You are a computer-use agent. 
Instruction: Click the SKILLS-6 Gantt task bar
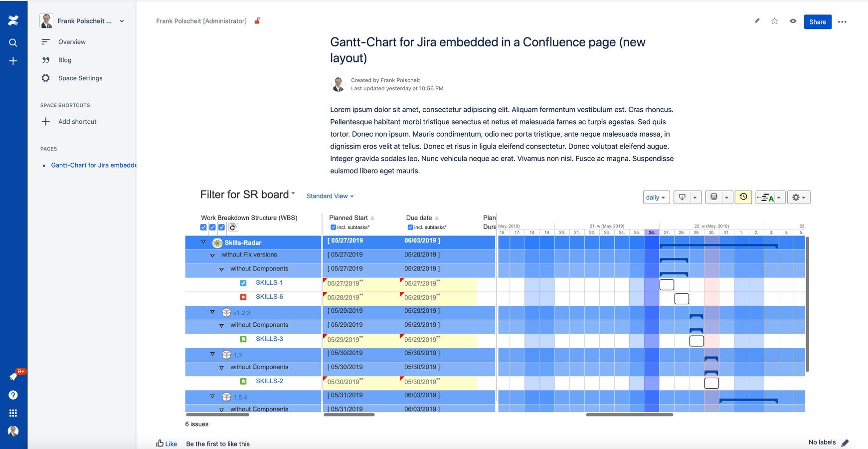(x=682, y=299)
